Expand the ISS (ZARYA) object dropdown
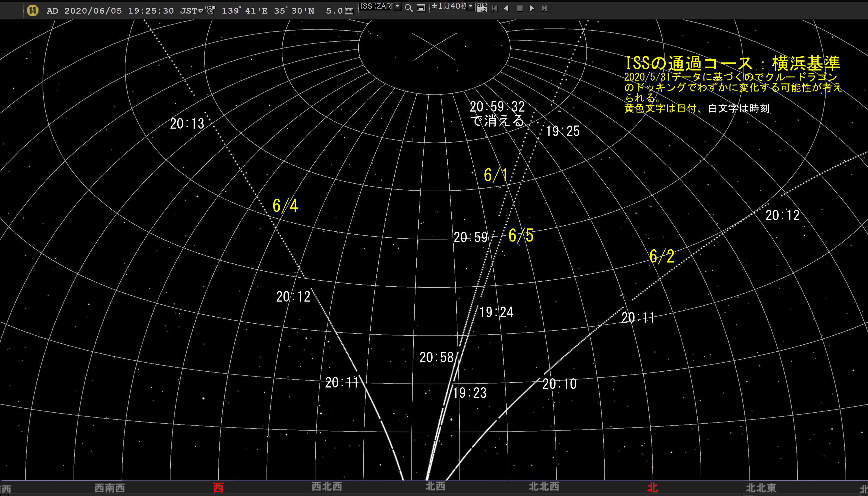The image size is (868, 496). (397, 6)
